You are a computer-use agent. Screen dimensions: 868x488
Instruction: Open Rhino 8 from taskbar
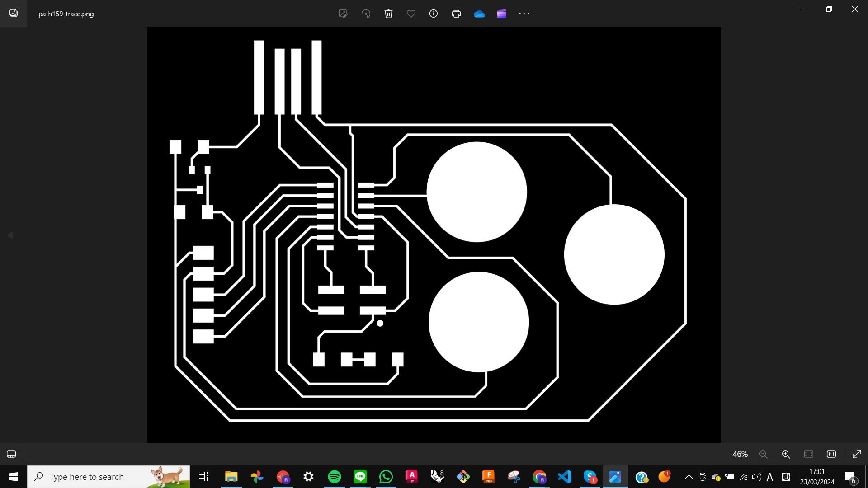(437, 477)
